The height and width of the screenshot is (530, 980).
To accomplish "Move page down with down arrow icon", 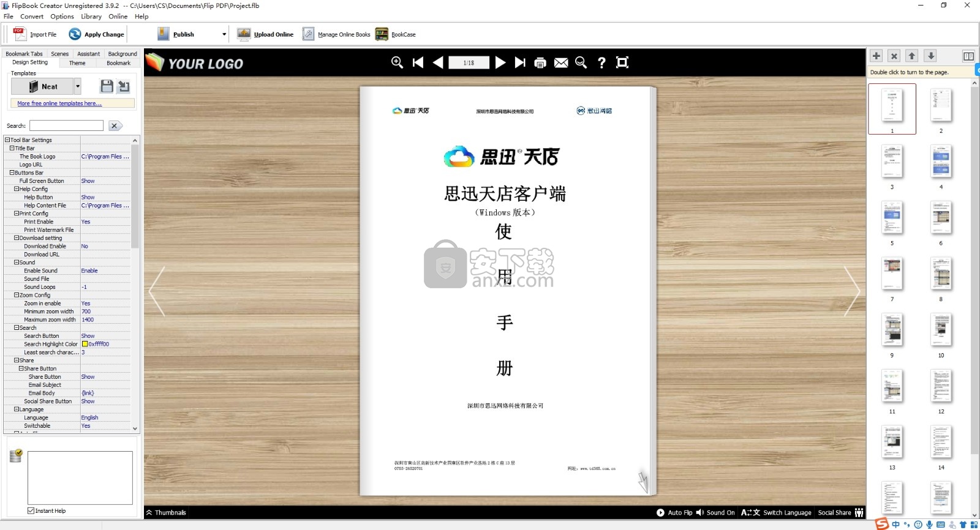I will 931,56.
